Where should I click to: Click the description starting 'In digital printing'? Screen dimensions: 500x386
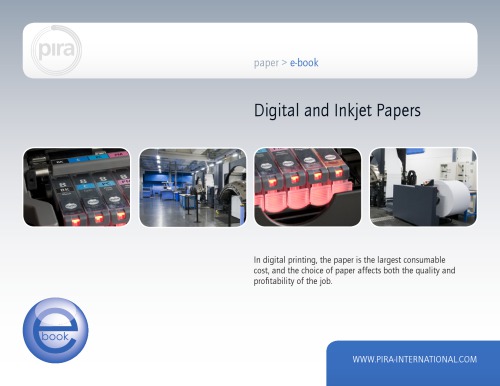[354, 270]
